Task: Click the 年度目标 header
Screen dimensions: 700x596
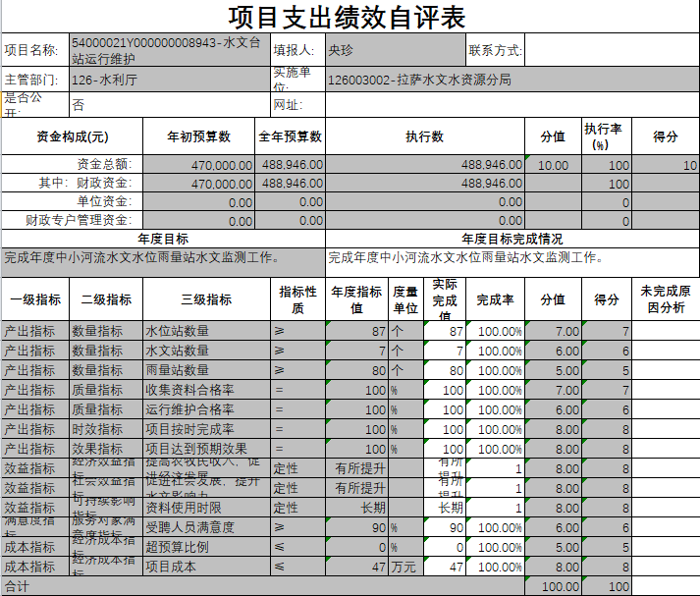Action: click(x=163, y=239)
